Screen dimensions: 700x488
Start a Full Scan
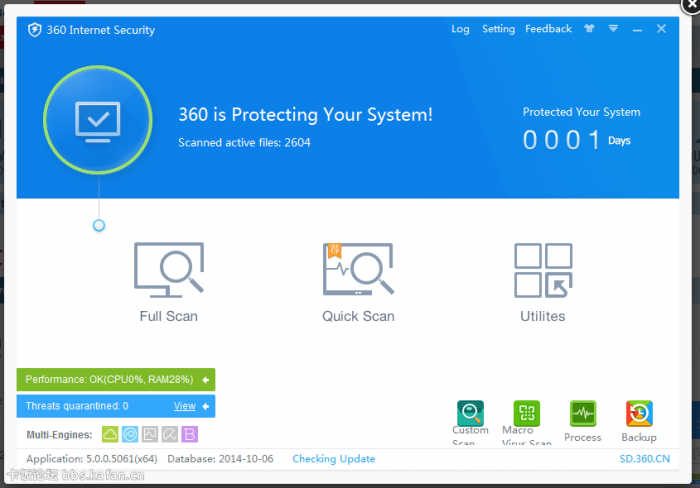168,281
